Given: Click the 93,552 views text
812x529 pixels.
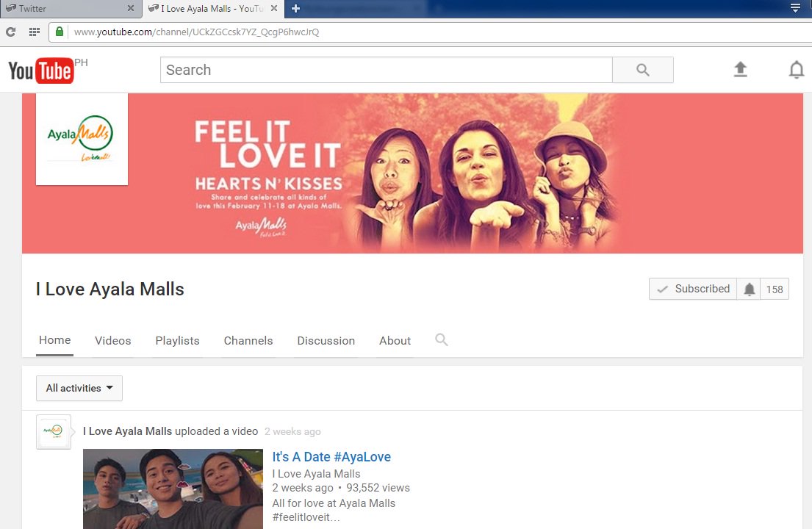Looking at the screenshot, I should click(378, 488).
